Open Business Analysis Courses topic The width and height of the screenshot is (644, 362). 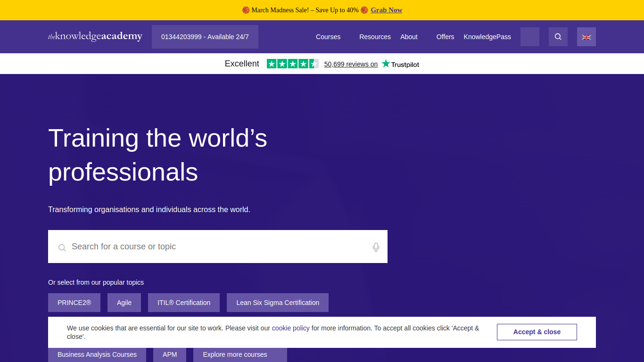click(x=97, y=354)
